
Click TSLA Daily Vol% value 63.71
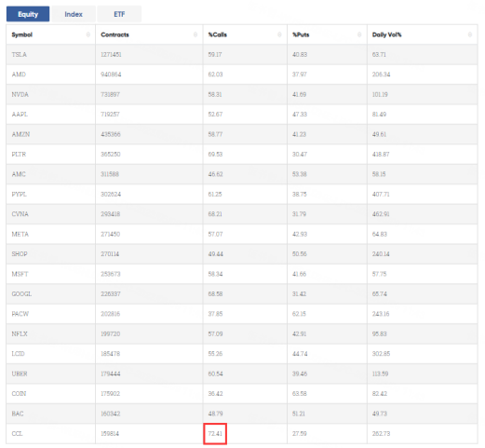coord(379,55)
